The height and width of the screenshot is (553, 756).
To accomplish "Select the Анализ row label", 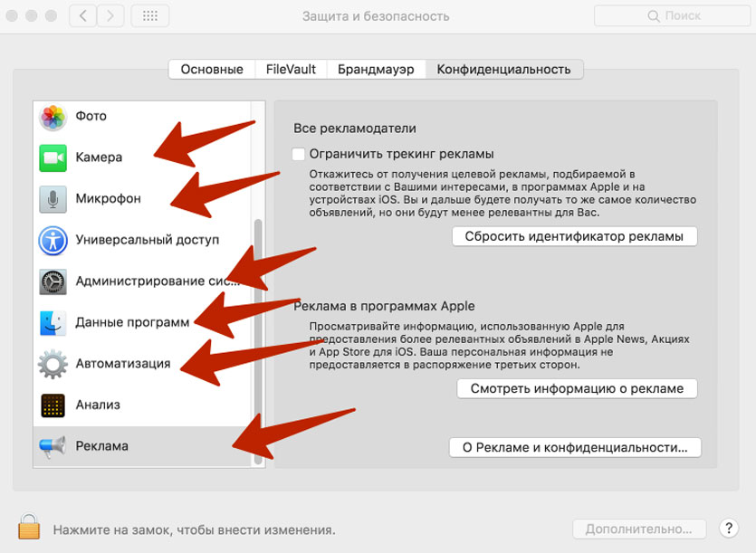I will click(98, 405).
